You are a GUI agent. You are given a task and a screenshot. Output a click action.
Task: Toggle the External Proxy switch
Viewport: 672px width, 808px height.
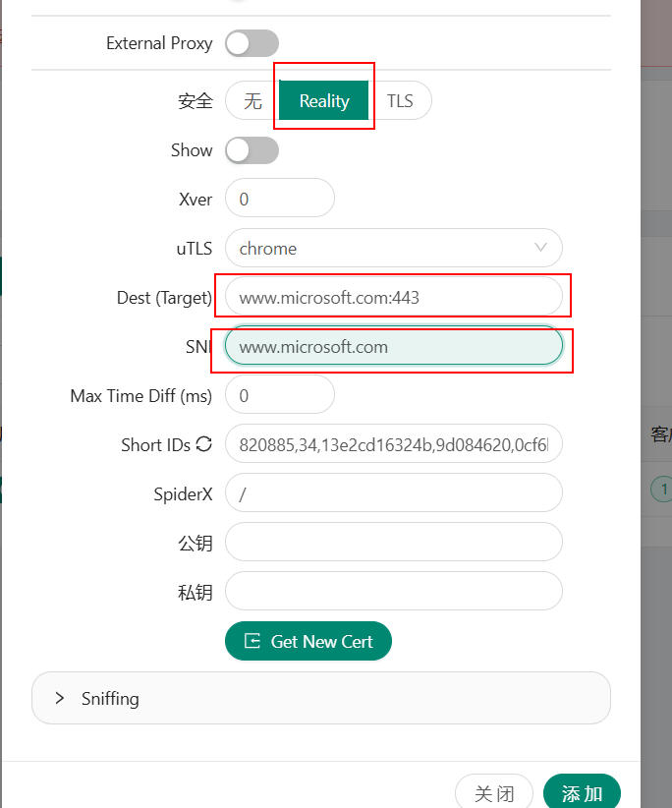pyautogui.click(x=252, y=43)
